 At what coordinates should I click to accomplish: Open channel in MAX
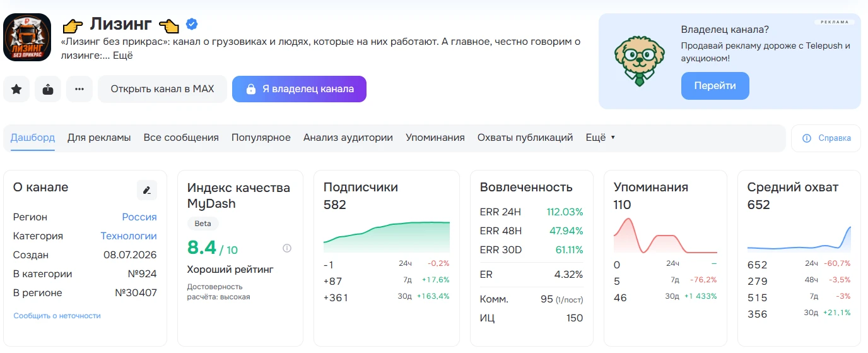[x=162, y=89]
